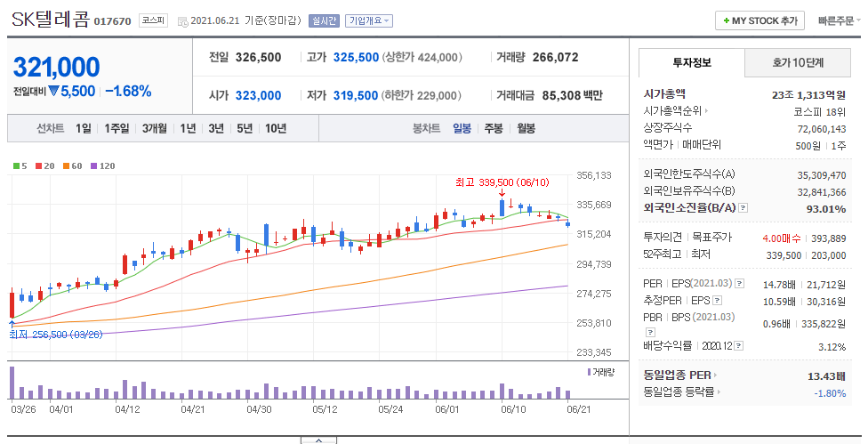Screen dimensions: 868x444
Task: Open the 동일업종 등락률 arrow link
Action: 719,392
